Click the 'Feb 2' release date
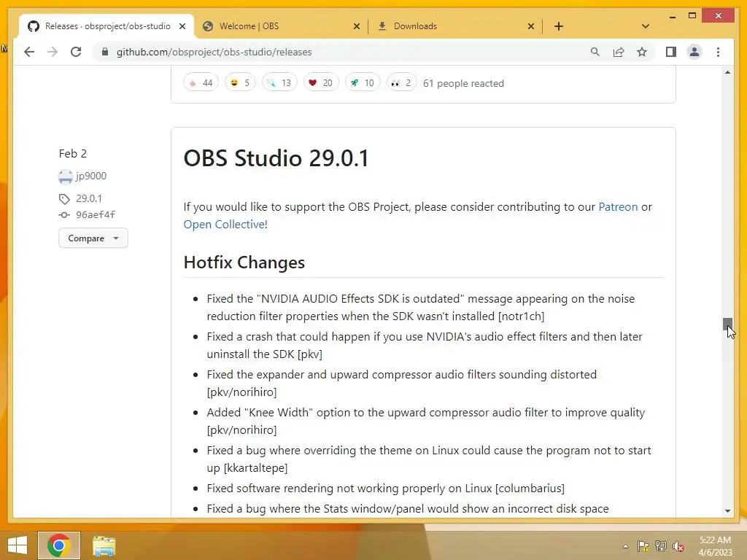The image size is (747, 560). pos(73,153)
